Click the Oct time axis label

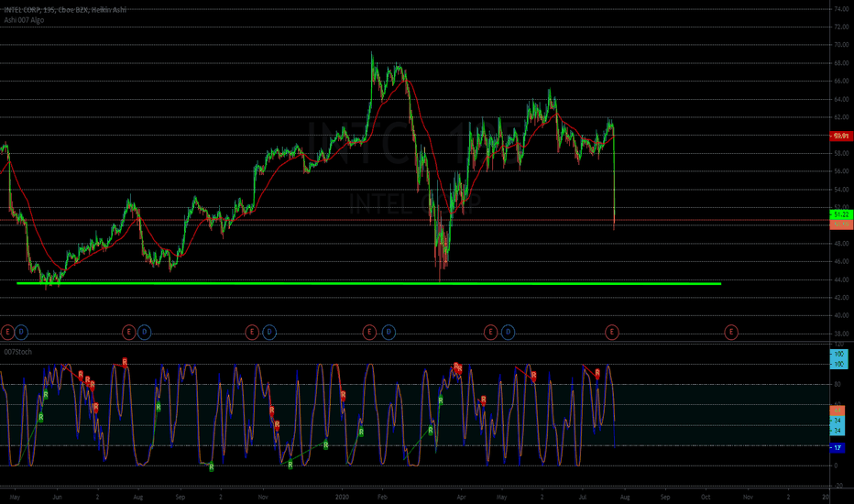706,497
